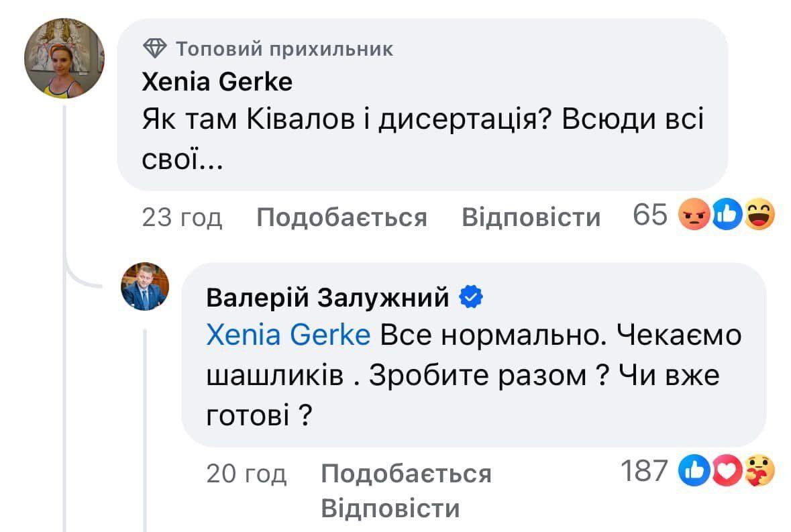Click the care hug emoji on the reply
The width and height of the screenshot is (791, 532).
(x=760, y=472)
